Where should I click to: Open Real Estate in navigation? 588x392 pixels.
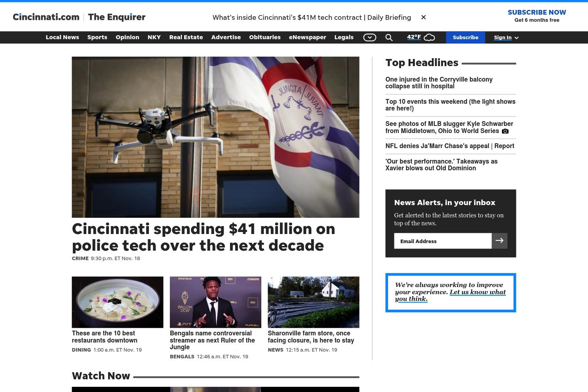click(x=186, y=37)
